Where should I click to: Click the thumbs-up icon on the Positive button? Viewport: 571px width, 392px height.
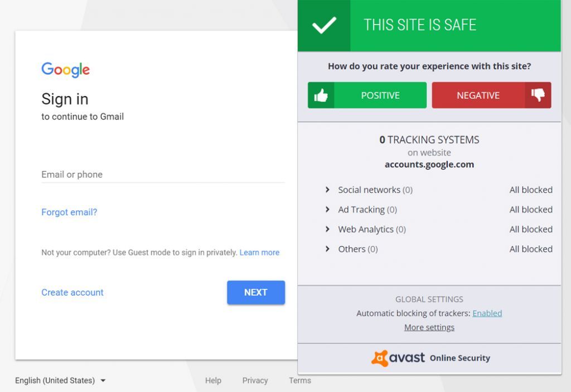(321, 95)
